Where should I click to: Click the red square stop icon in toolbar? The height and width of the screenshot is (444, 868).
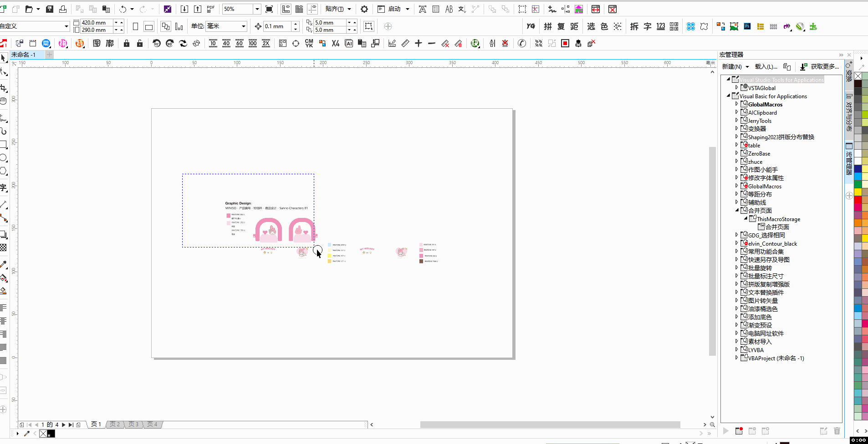tap(565, 43)
